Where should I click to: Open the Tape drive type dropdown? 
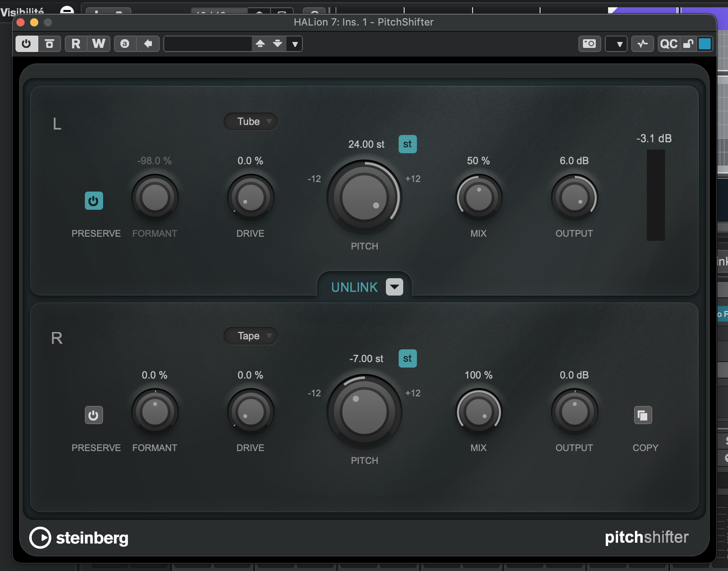[250, 336]
